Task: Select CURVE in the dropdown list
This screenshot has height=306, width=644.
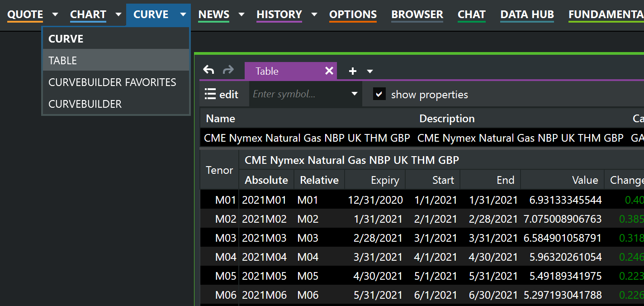Action: [116, 38]
